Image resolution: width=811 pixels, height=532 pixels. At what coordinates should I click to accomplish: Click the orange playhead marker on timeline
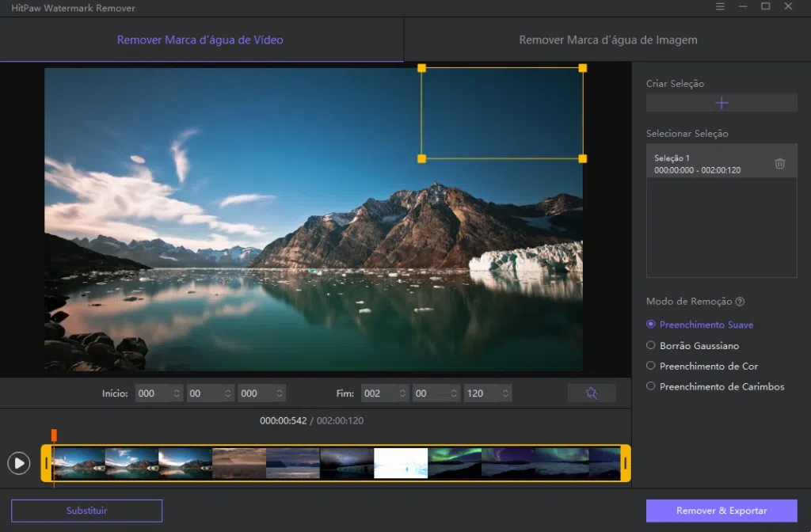pyautogui.click(x=54, y=435)
